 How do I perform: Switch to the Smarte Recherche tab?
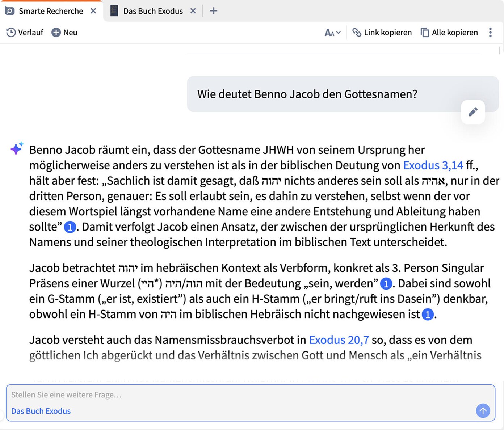(51, 11)
